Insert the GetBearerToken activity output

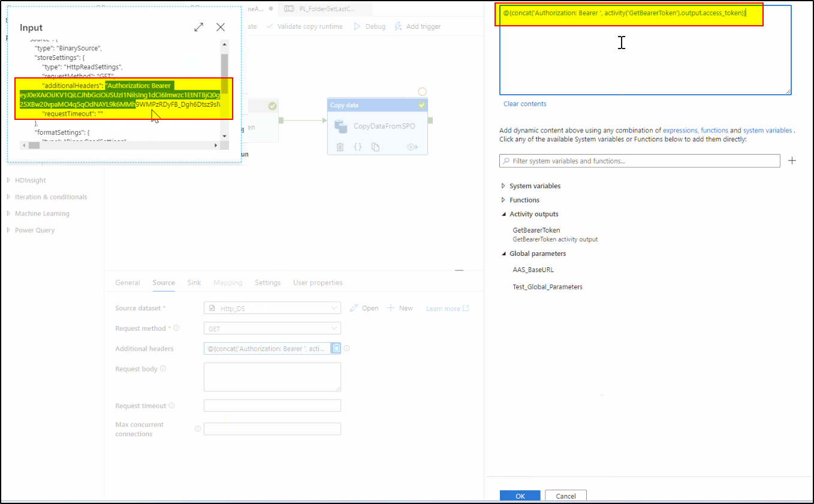coord(536,230)
